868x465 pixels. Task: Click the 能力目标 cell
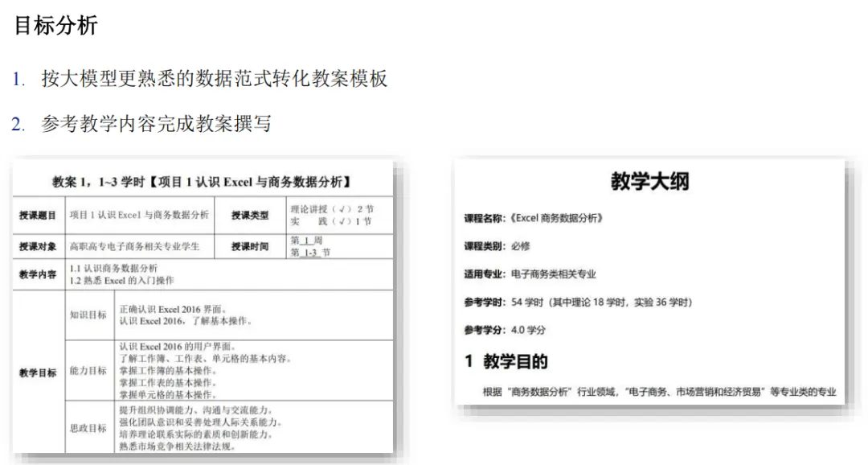coord(88,371)
